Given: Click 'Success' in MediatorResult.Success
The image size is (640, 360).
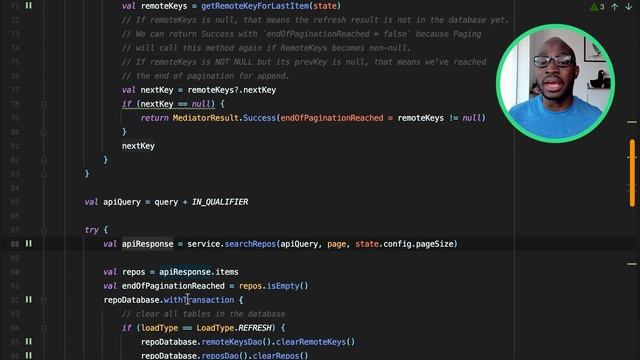Looking at the screenshot, I should [260, 118].
